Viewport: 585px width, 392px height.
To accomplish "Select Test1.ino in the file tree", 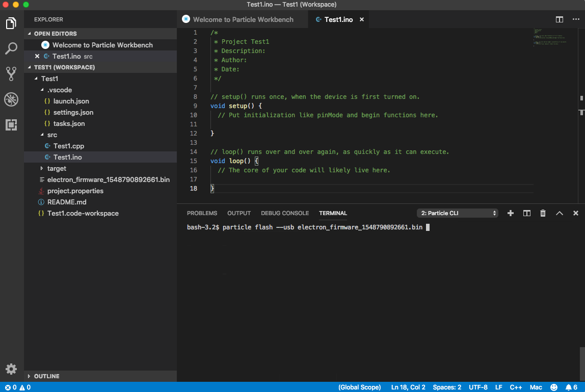I will tap(100, 157).
